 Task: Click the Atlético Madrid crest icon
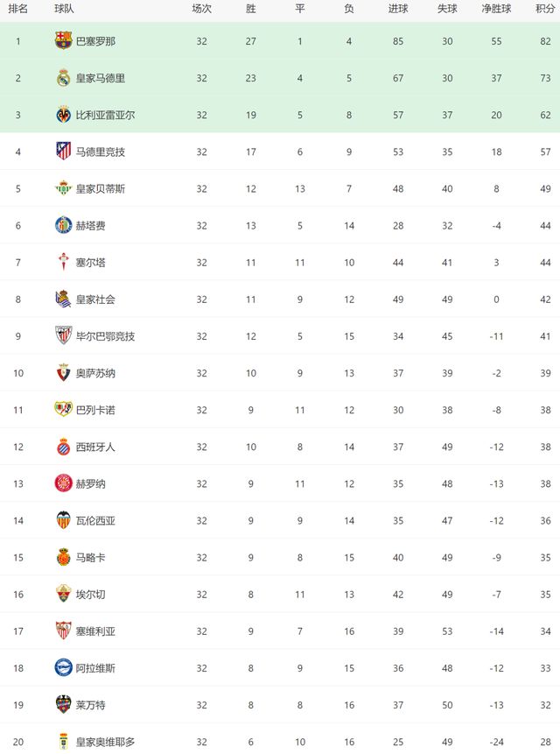pos(63,152)
